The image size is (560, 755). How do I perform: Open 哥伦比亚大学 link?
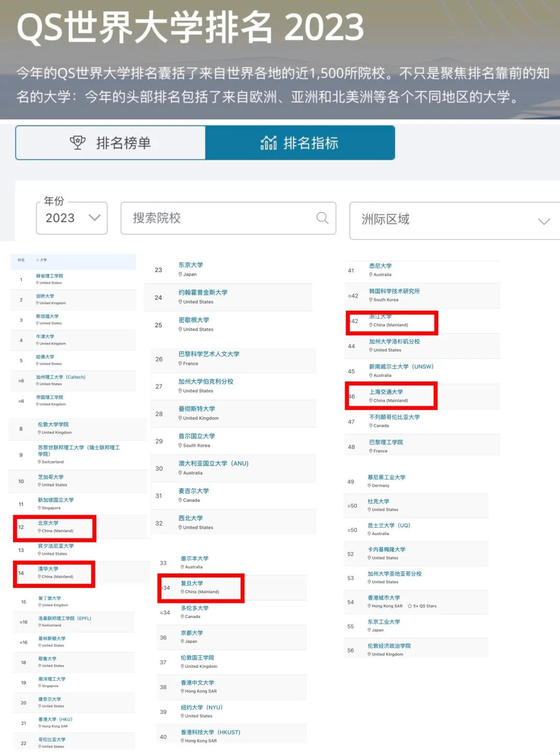pos(52,740)
